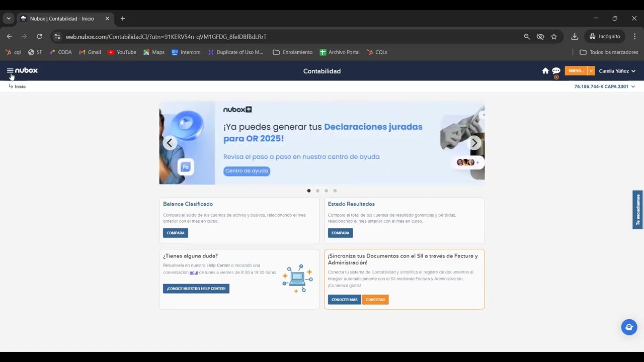This screenshot has width=644, height=362.
Task: Click the orange NUEVO button
Action: tap(576, 71)
